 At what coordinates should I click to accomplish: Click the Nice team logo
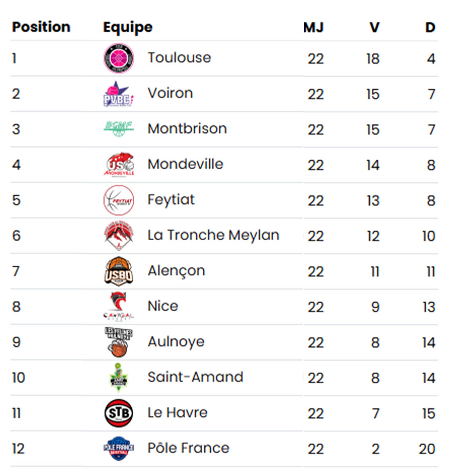tap(119, 306)
